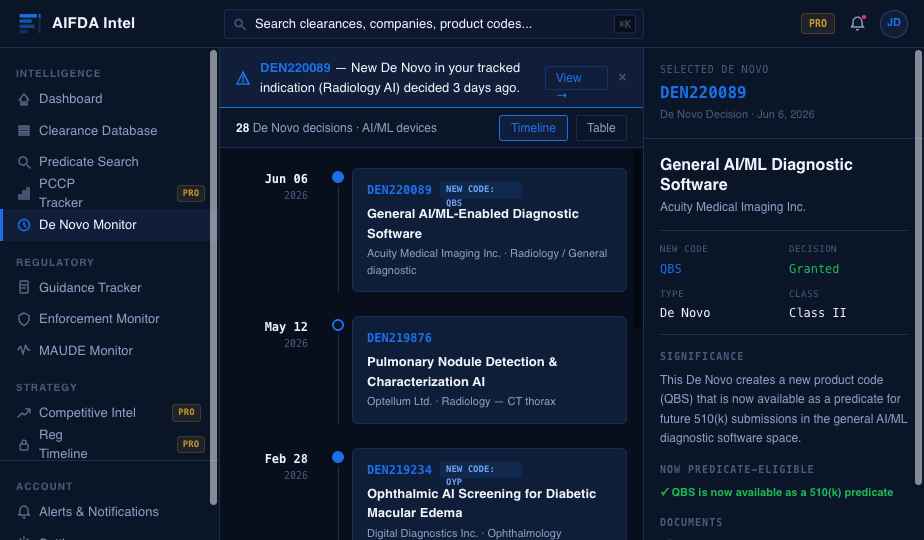Click the PCCP Tracker chart icon
The height and width of the screenshot is (540, 924).
click(x=24, y=193)
